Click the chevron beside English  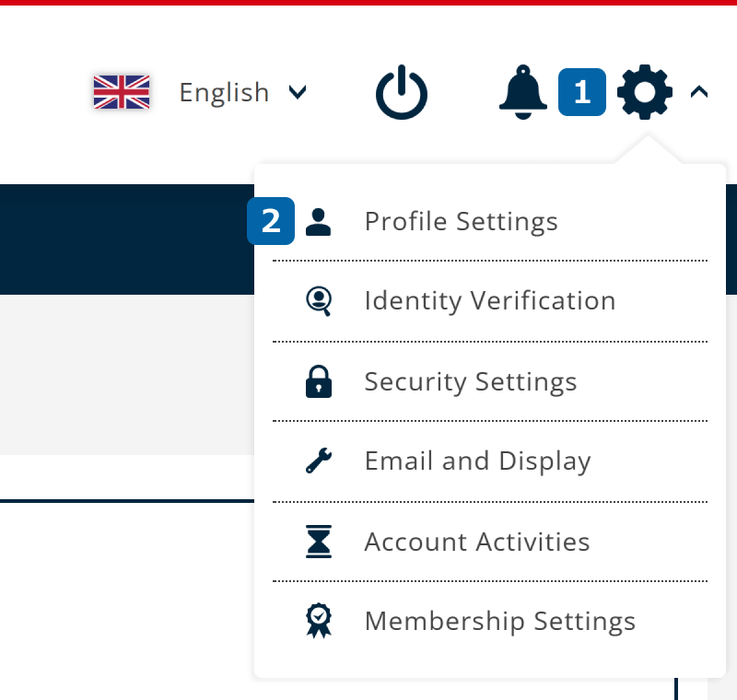click(x=297, y=91)
